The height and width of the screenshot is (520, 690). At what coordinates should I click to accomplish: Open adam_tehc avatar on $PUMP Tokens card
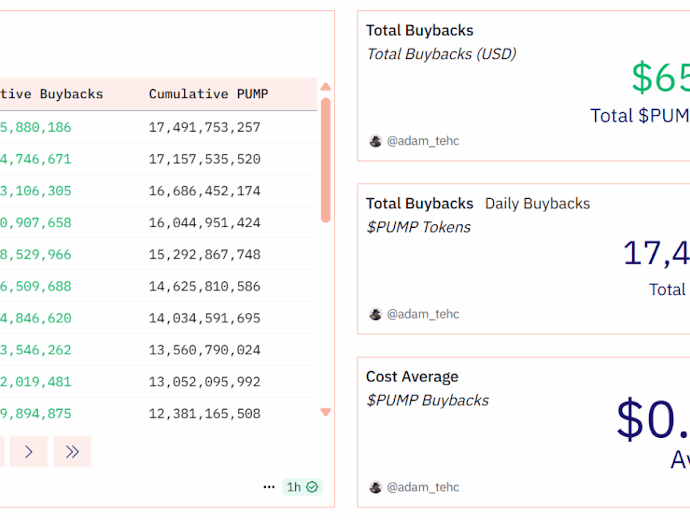(375, 314)
